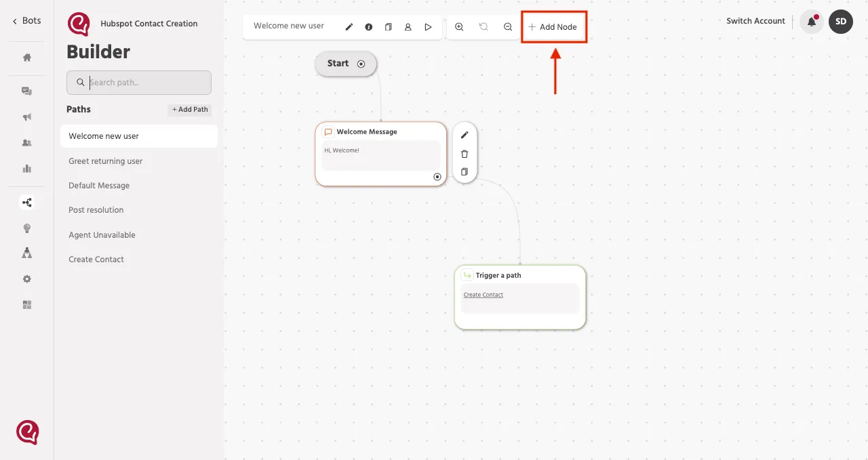The image size is (868, 460).
Task: Open the lightbulb training icon
Action: [27, 228]
